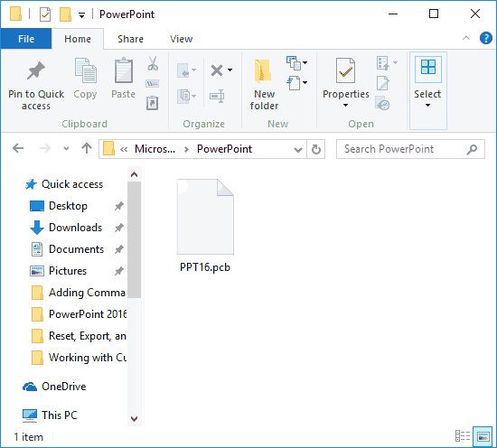This screenshot has width=497, height=448.
Task: Click the Paste shortcut icon
Action: [x=153, y=103]
